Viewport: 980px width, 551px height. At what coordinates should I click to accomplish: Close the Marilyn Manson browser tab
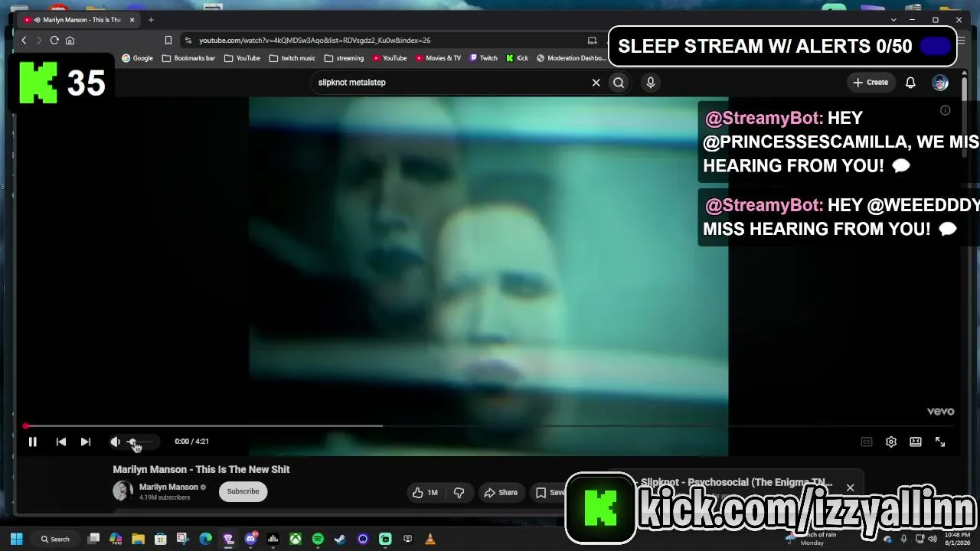[132, 20]
